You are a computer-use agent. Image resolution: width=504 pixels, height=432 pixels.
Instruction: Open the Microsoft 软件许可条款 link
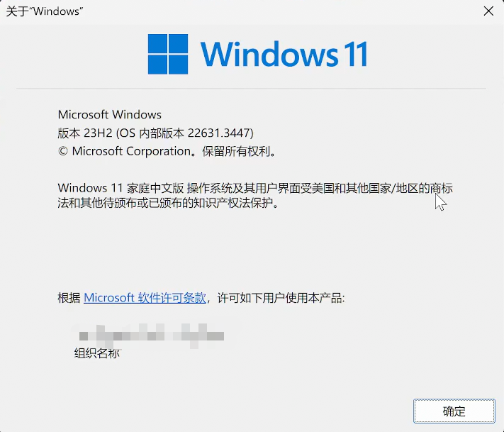(145, 298)
